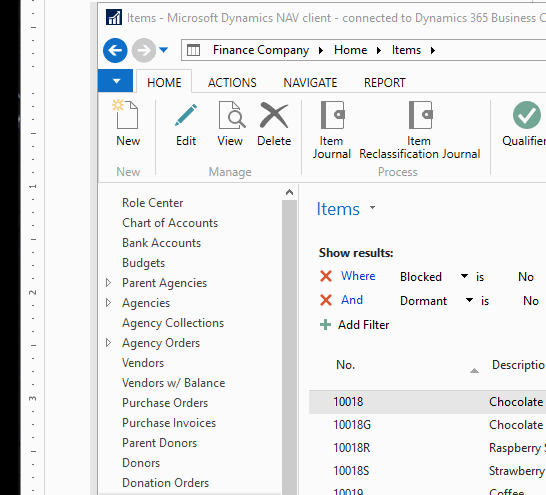Open Vendors w/ Balance
This screenshot has height=495, width=546.
pos(173,383)
